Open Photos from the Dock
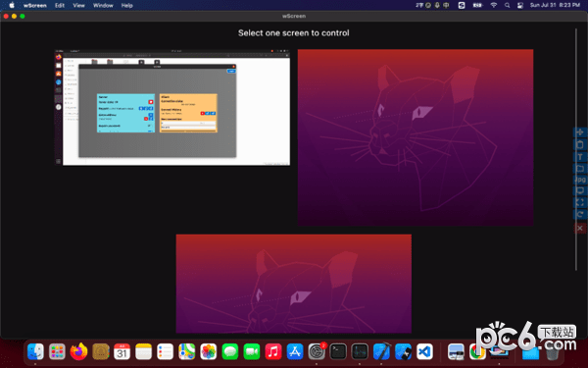This screenshot has height=368, width=588. tap(209, 352)
